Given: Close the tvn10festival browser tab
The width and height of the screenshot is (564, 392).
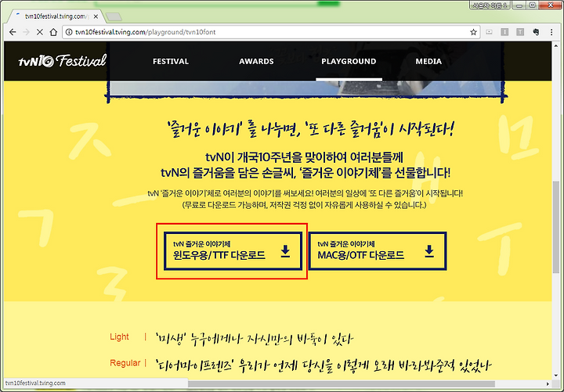Looking at the screenshot, I should [x=96, y=16].
